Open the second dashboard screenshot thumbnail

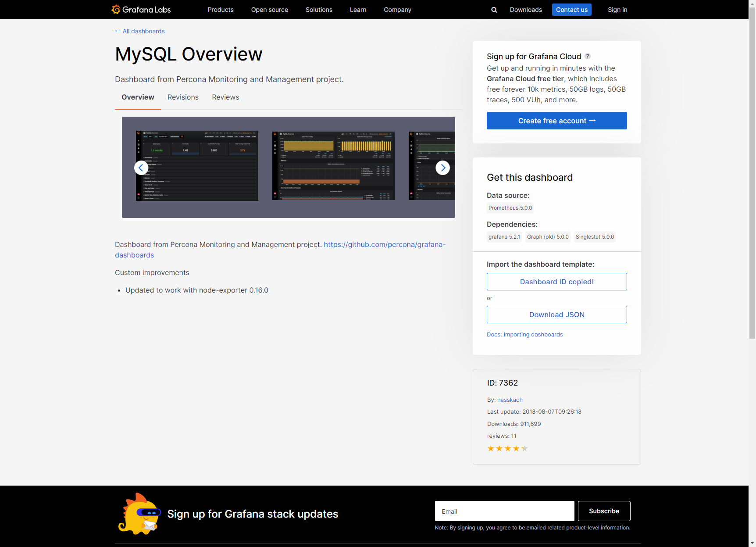point(333,165)
